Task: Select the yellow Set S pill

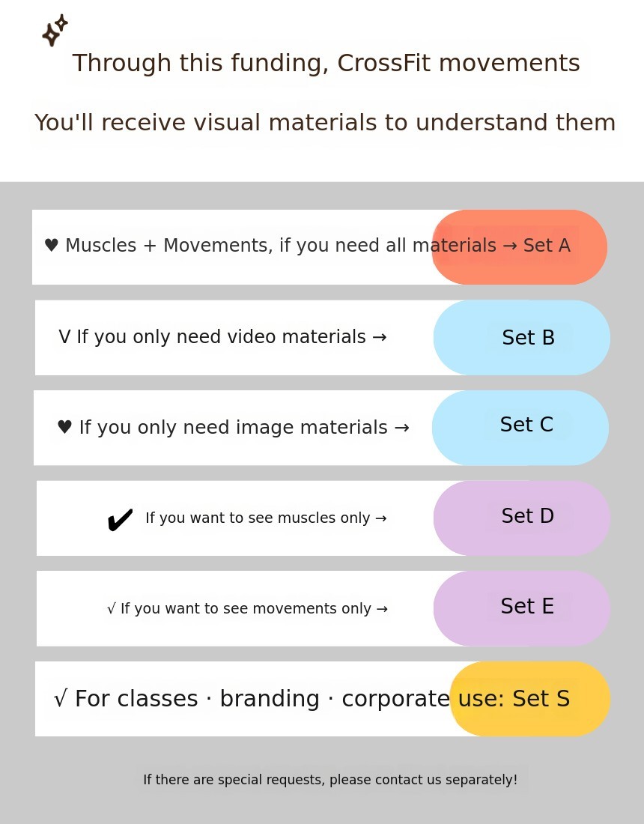Action: pos(531,699)
